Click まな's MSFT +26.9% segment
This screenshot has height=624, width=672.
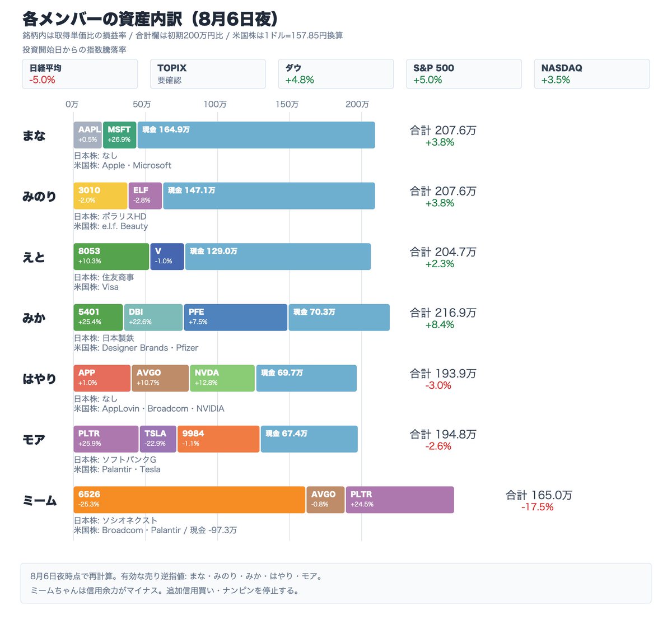tap(120, 135)
